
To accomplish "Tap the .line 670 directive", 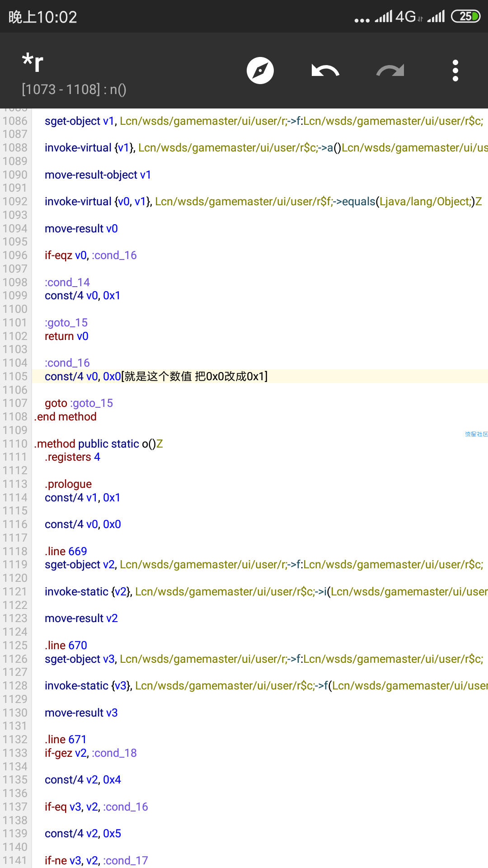I will pyautogui.click(x=66, y=645).
